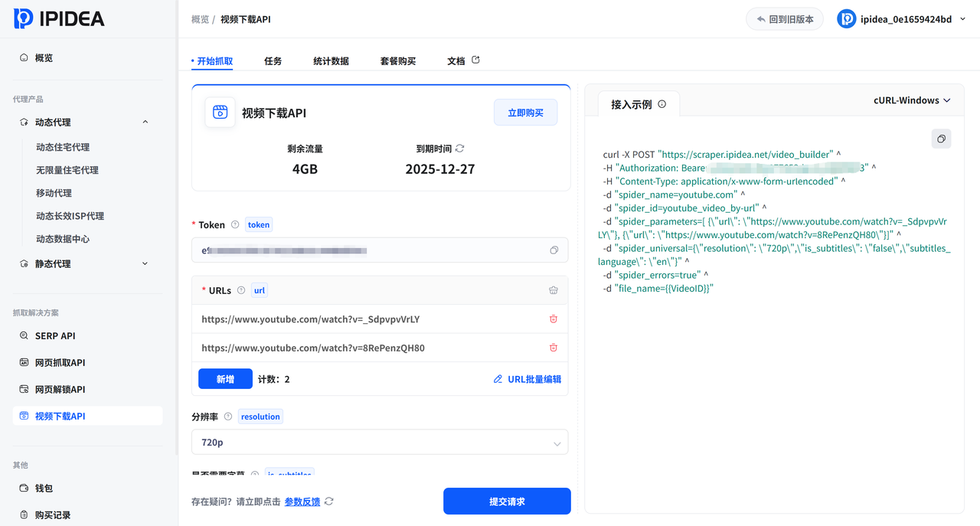Click the user avatar icon
980x526 pixels.
point(846,19)
